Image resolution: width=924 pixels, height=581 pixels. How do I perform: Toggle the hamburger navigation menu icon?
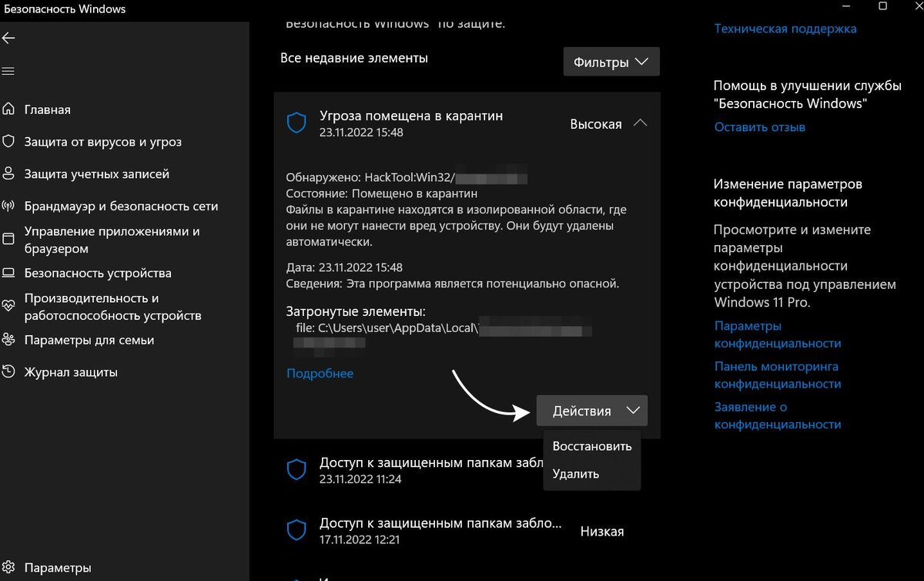[x=8, y=71]
